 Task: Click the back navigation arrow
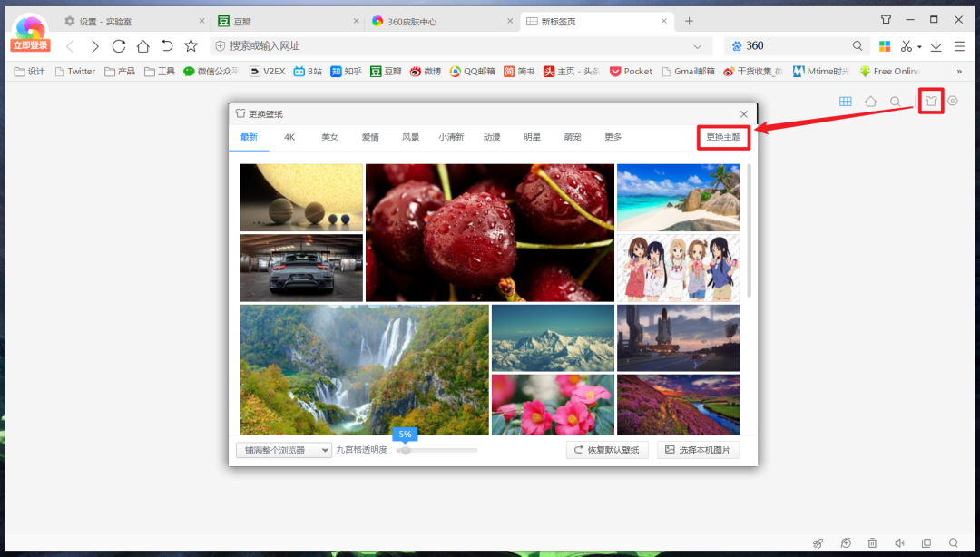(70, 46)
